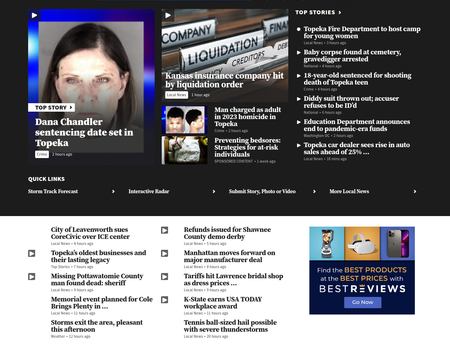Click chevron next to More Local News

pyautogui.click(x=415, y=191)
